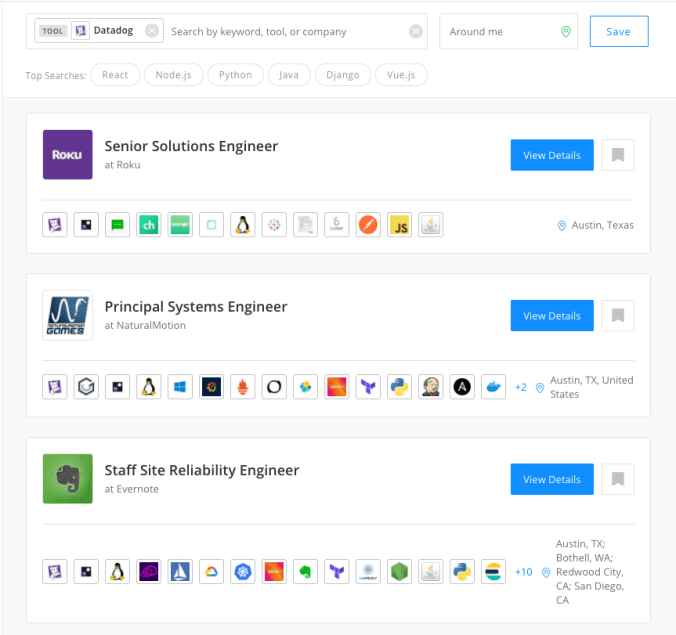View details for Principal Systems Engineer

pyautogui.click(x=552, y=316)
